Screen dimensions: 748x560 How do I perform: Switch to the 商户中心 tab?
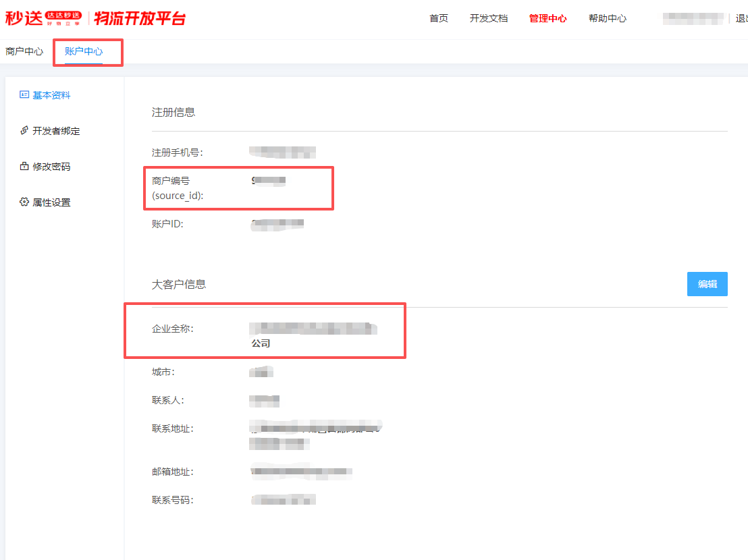[x=24, y=51]
